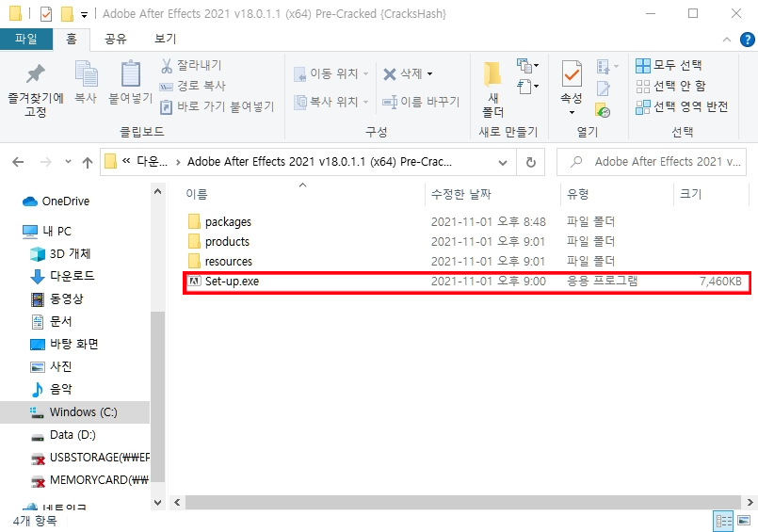Expand the 속성 dropdown arrow

point(572,113)
